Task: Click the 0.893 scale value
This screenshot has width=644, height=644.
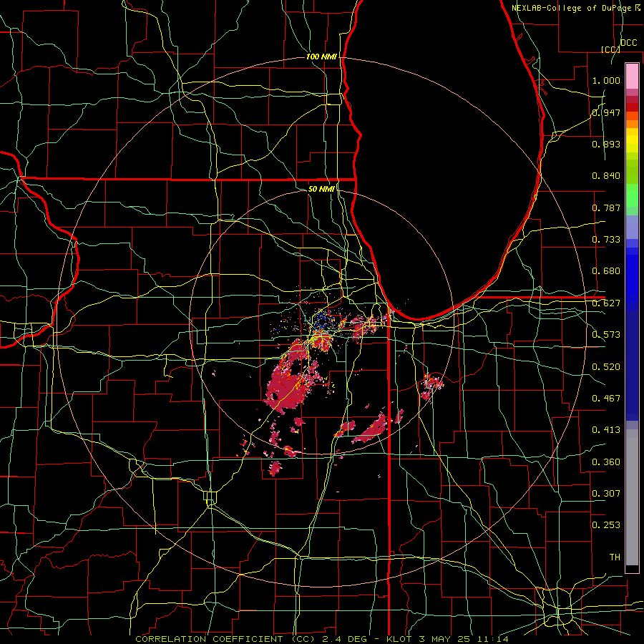Action: 606,144
